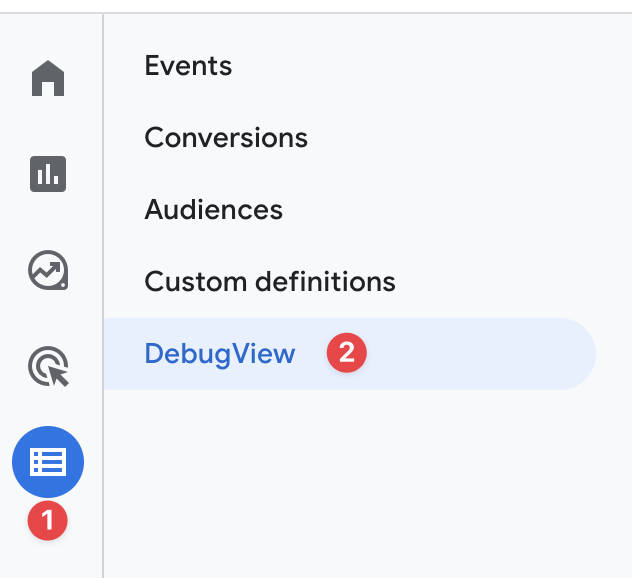Select the DebugView text link
Image resolution: width=632 pixels, height=578 pixels.
[x=220, y=354]
